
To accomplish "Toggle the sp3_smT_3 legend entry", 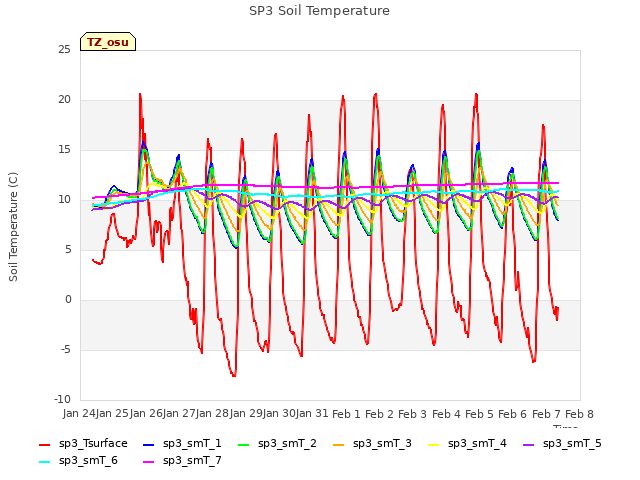I will tap(372, 444).
